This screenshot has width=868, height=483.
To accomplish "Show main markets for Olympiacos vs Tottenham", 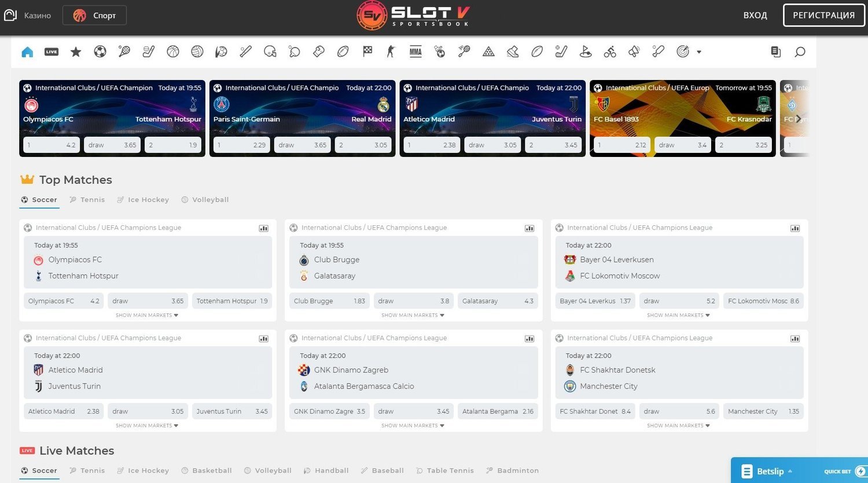I will (x=147, y=315).
